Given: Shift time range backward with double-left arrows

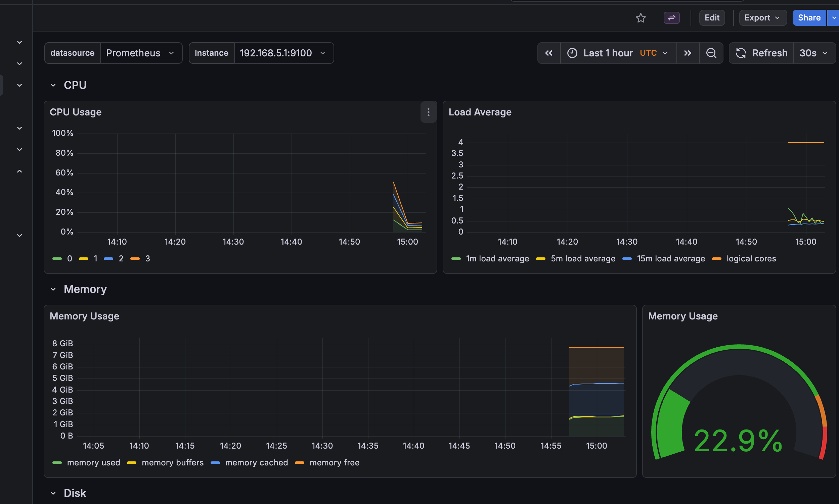Looking at the screenshot, I should pos(549,53).
